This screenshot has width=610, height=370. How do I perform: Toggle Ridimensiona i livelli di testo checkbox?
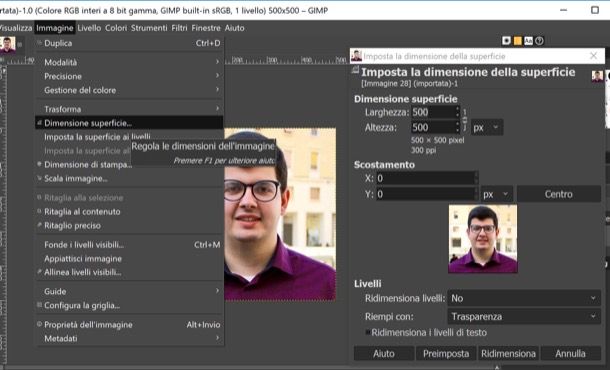(368, 332)
